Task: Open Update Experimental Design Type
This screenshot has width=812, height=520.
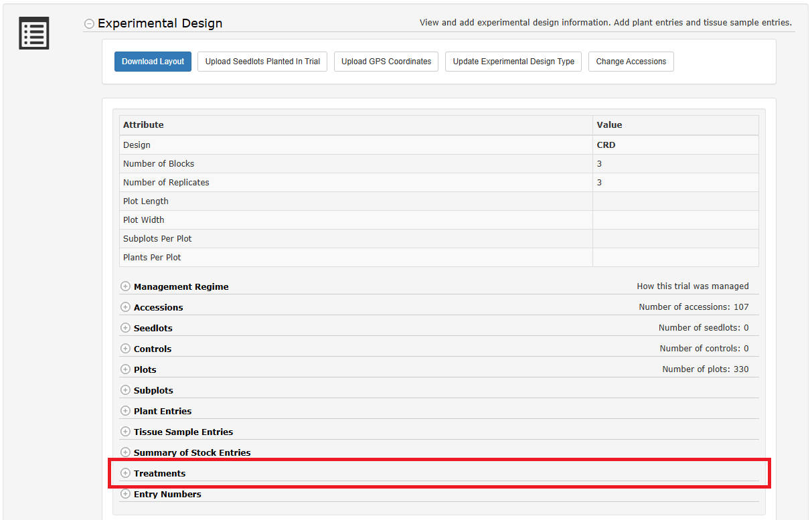Action: click(x=513, y=62)
